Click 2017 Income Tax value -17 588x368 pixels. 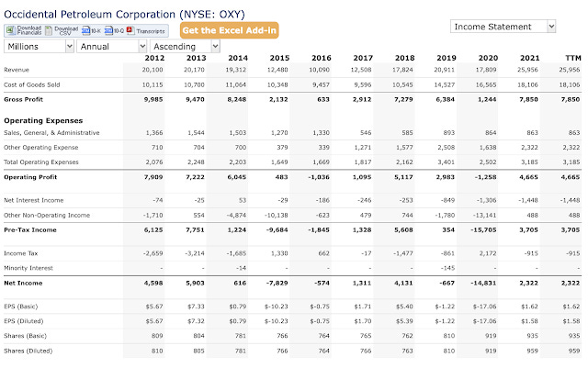366,253
